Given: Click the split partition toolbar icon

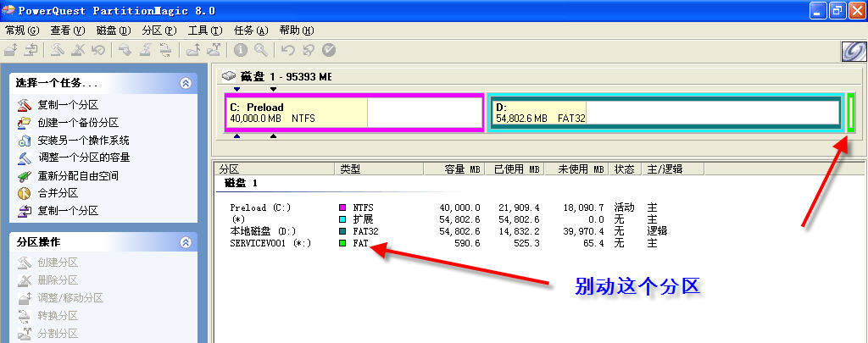Looking at the screenshot, I should pos(214,50).
